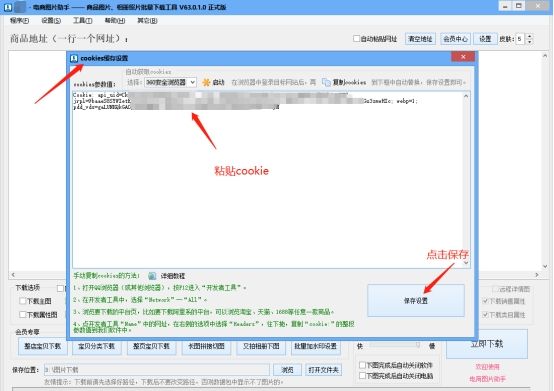Click the 欢迎使用 link
This screenshot has width=554, height=391.
pyautogui.click(x=487, y=367)
